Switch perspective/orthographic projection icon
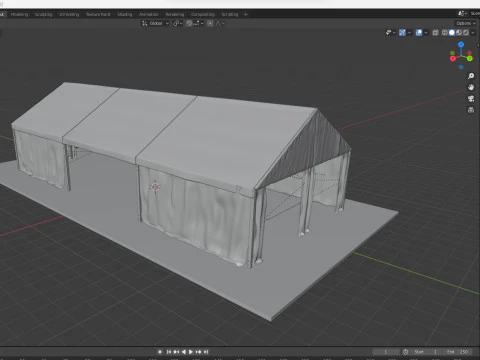The width and height of the screenshot is (480, 360). pyautogui.click(x=471, y=110)
